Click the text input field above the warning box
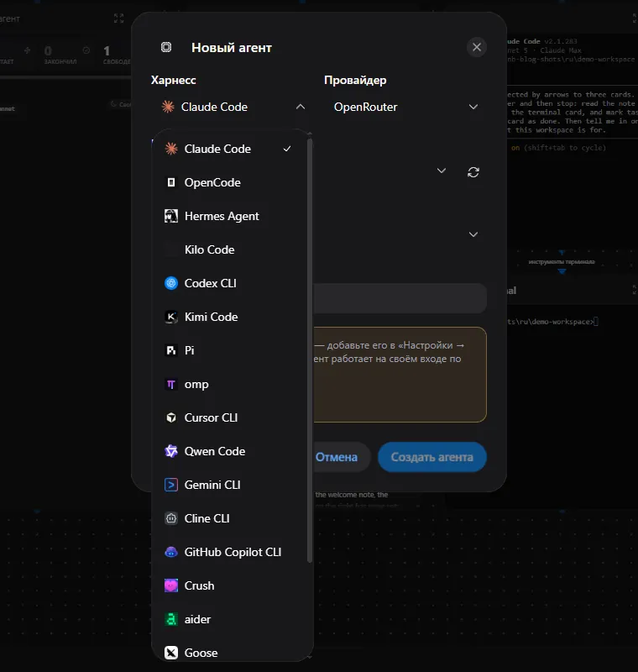The height and width of the screenshot is (672, 638). coord(400,298)
